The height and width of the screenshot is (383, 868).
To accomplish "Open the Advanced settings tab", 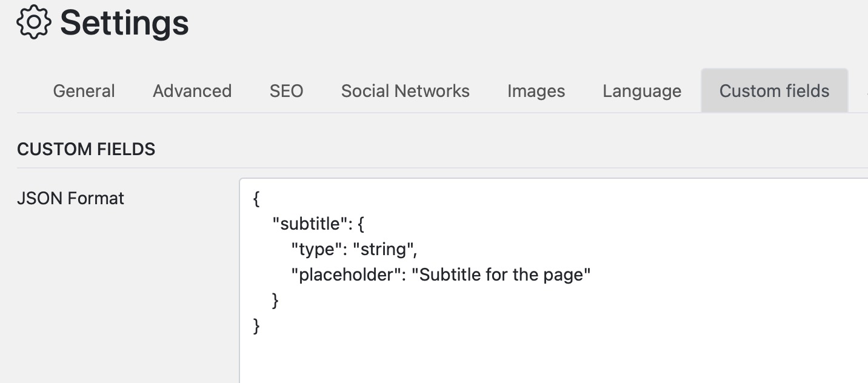I will [192, 91].
